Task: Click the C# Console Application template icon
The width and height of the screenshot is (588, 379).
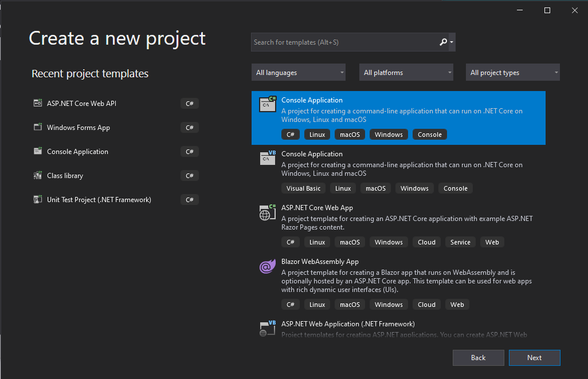Action: point(268,104)
